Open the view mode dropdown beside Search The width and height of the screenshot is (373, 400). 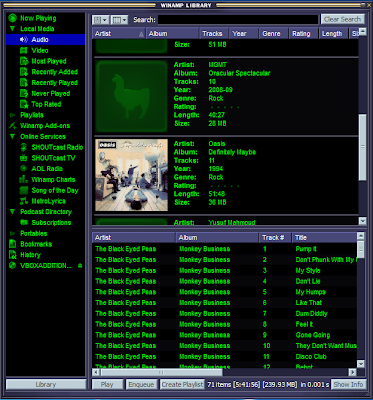click(119, 20)
